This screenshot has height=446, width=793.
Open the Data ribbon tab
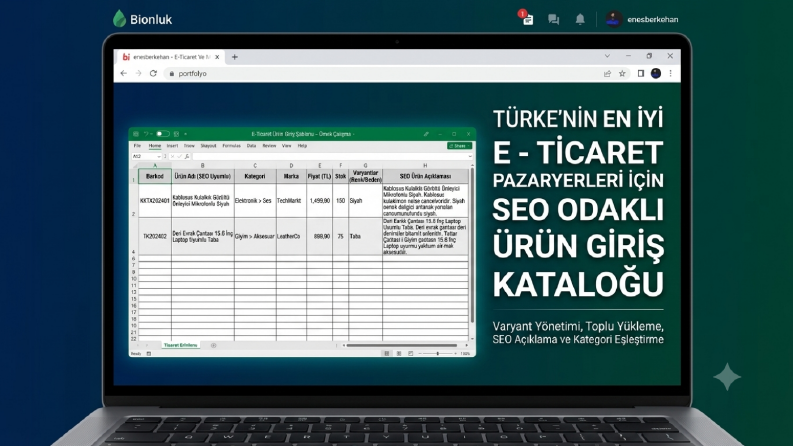pos(251,146)
